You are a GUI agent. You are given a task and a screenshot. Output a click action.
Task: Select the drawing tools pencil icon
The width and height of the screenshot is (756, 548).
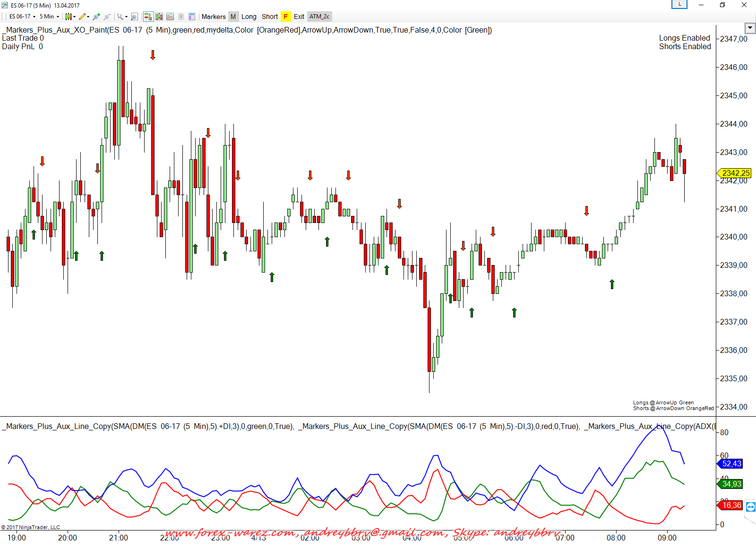(x=83, y=17)
